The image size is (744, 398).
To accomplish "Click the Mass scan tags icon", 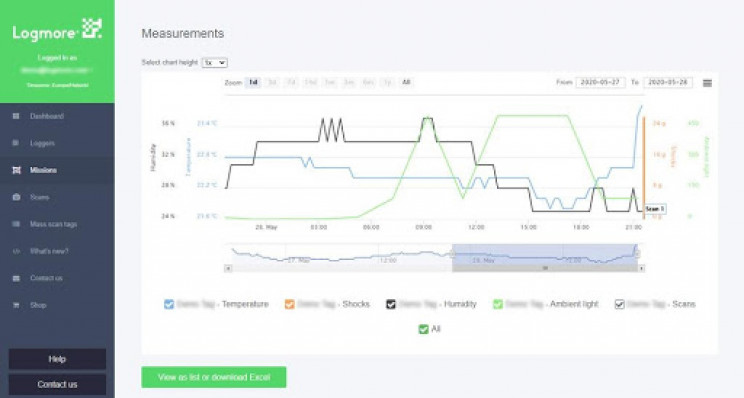I will 16,224.
